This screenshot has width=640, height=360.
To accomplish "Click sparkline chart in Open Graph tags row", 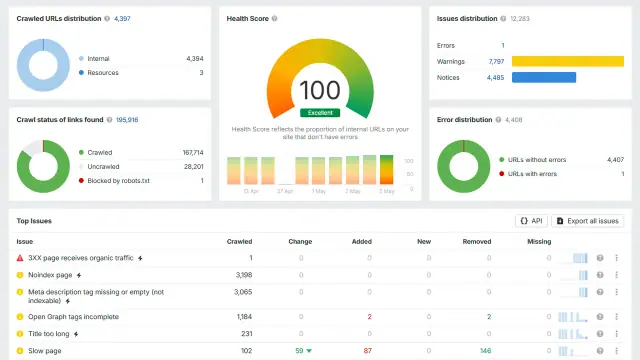I will pyautogui.click(x=573, y=317).
